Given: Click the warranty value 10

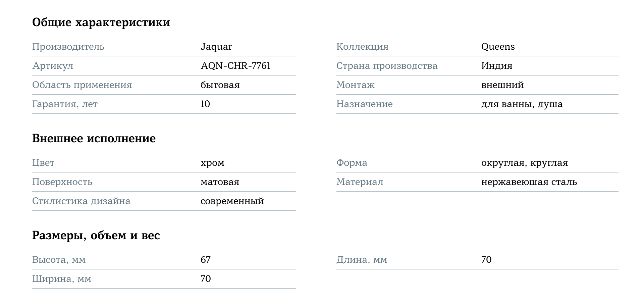Looking at the screenshot, I should [x=205, y=104].
